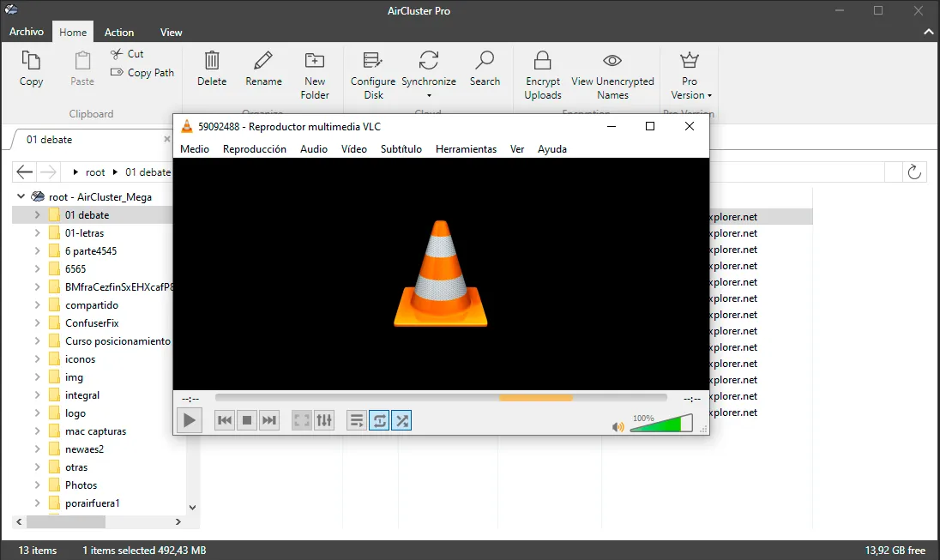This screenshot has height=560, width=940.
Task: Go back with the left arrow
Action: pyautogui.click(x=25, y=172)
